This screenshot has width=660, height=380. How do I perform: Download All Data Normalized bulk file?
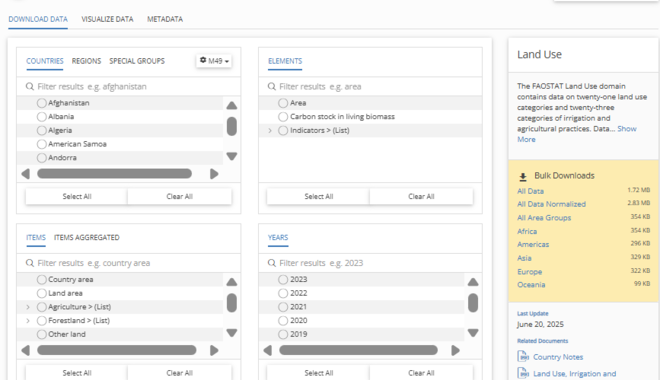tap(551, 204)
